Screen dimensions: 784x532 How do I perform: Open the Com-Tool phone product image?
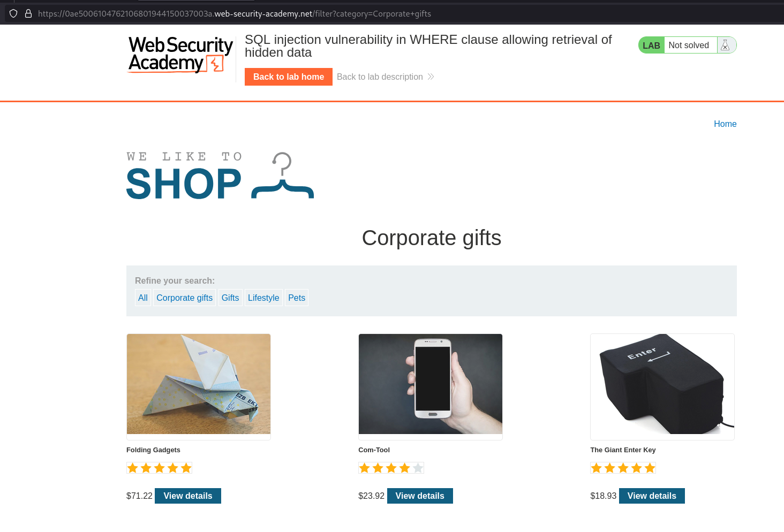pyautogui.click(x=431, y=384)
